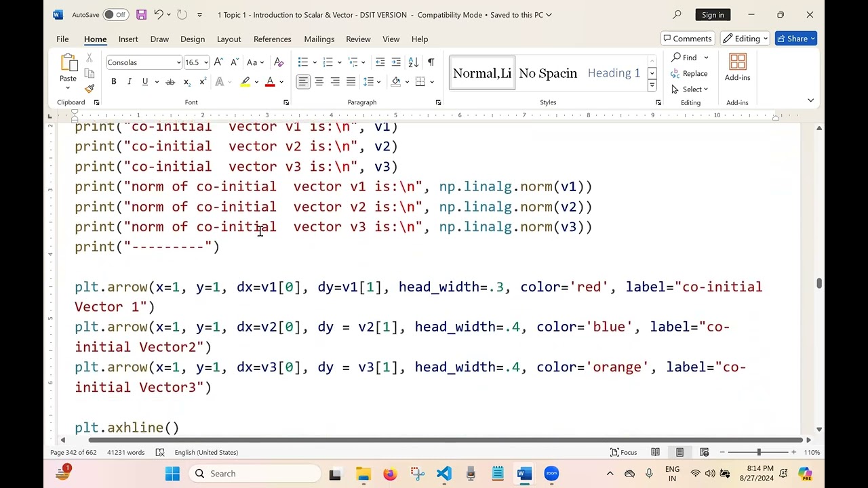Switch to the Draw tab
The width and height of the screenshot is (868, 488).
pyautogui.click(x=159, y=39)
